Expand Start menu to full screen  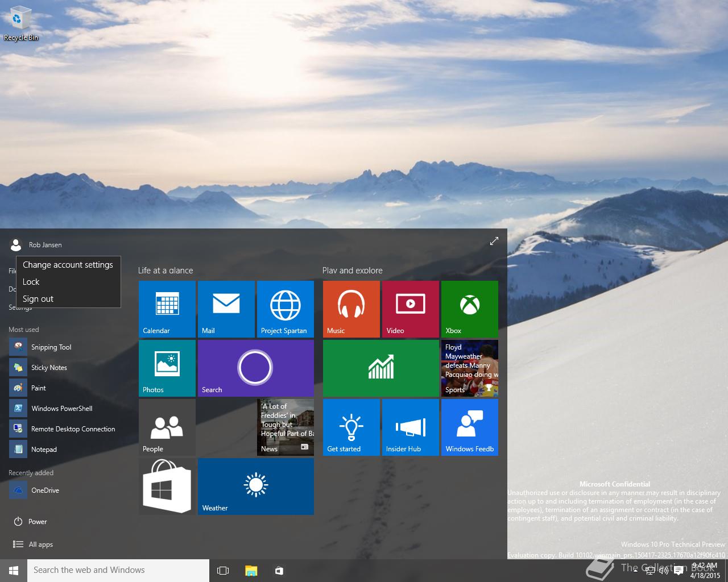494,241
